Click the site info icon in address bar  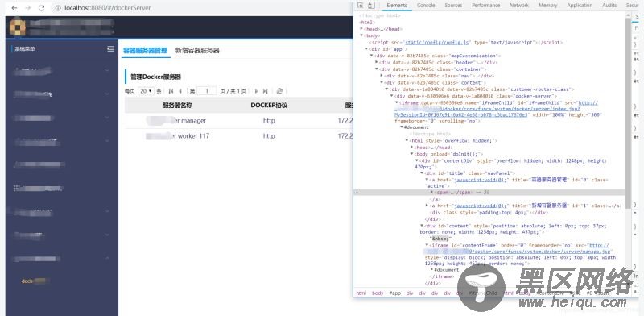(57, 8)
